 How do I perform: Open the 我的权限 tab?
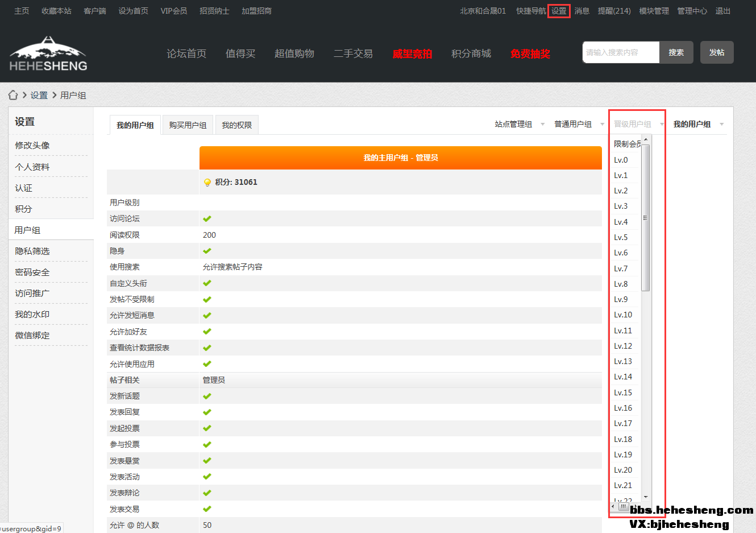click(x=236, y=125)
